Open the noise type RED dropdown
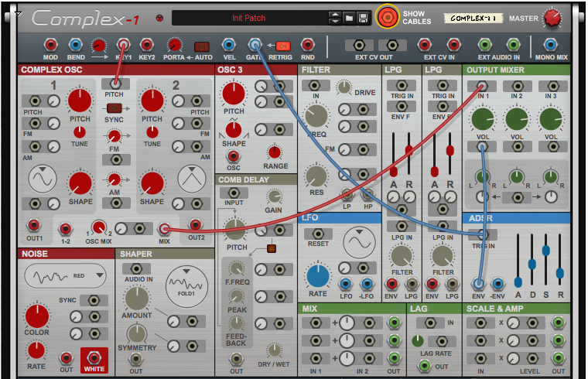Image resolution: width=588 pixels, height=379 pixels. (66, 276)
